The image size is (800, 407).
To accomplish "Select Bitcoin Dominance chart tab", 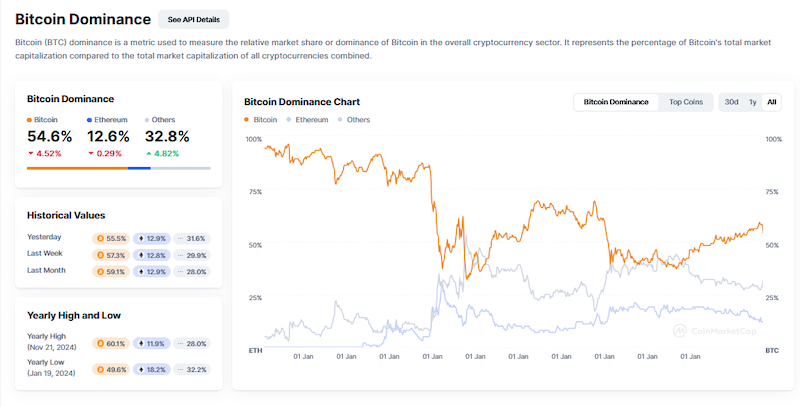I will tap(615, 102).
